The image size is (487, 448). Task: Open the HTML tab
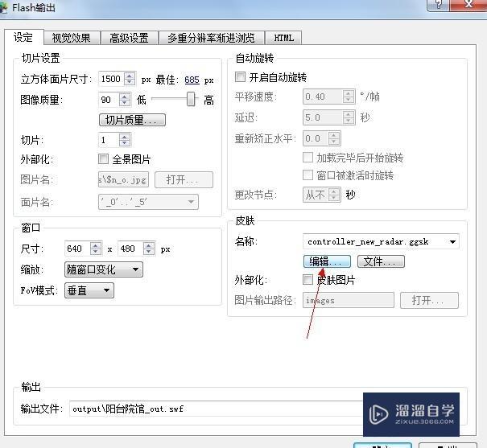(283, 38)
